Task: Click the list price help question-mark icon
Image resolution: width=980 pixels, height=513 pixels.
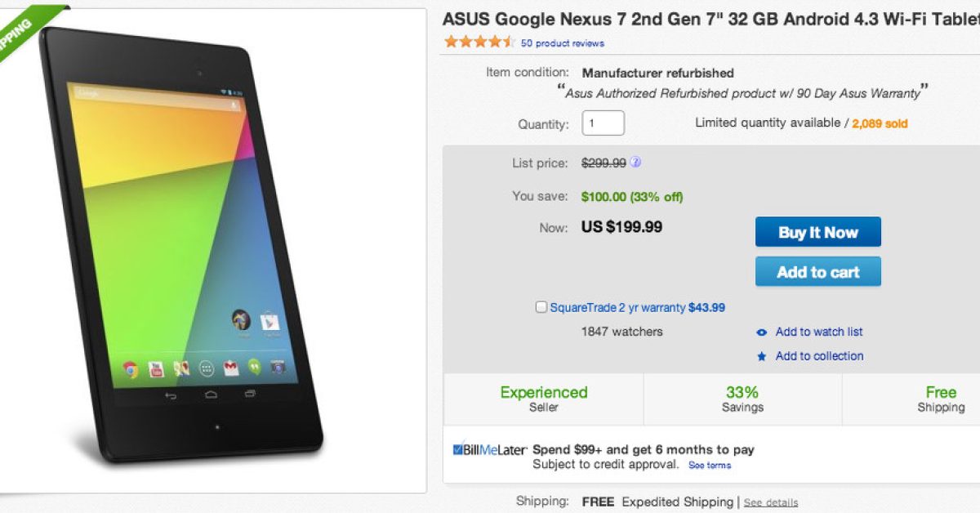Action: pyautogui.click(x=635, y=163)
